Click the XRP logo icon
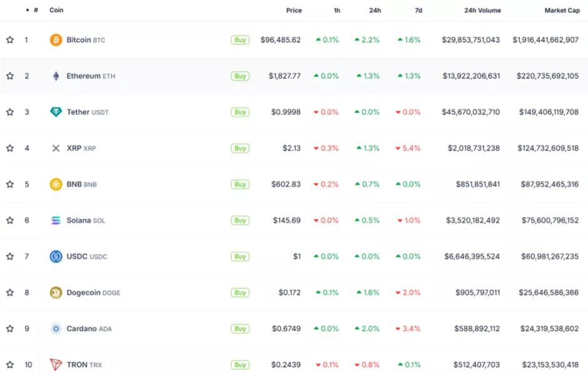This screenshot has width=588, height=375. [56, 148]
